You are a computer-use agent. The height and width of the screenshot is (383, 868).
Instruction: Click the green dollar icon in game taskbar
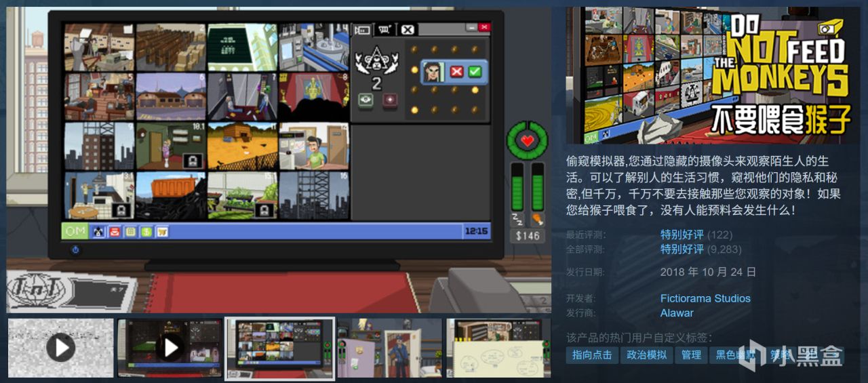point(146,232)
